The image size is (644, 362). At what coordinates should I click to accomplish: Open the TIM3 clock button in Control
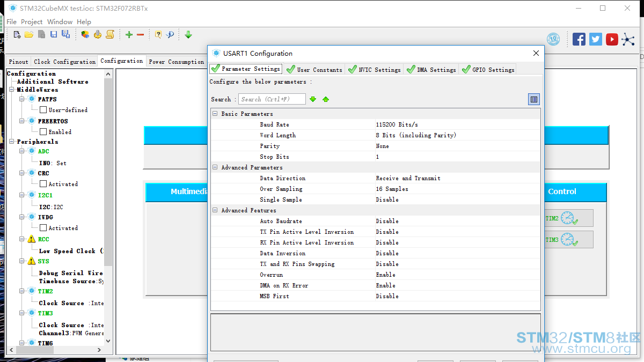pos(568,240)
